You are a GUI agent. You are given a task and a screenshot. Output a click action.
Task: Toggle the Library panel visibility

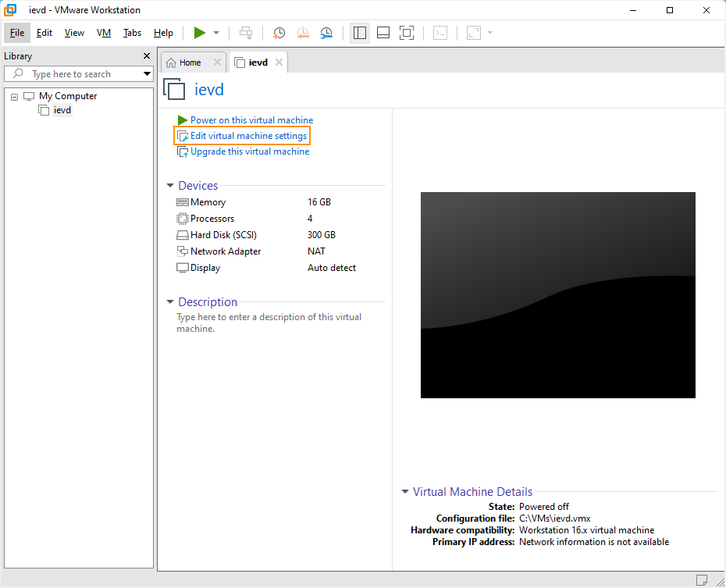[x=360, y=33]
